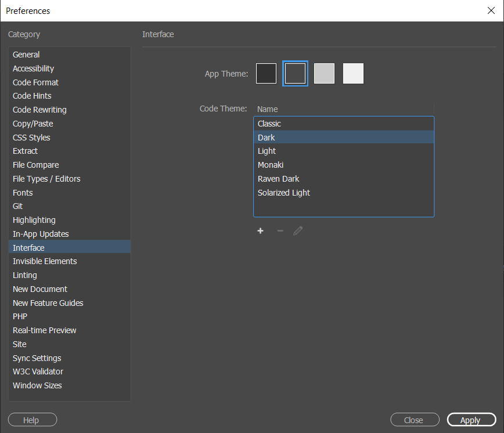Image resolution: width=504 pixels, height=433 pixels.
Task: Select the currently highlighted App Theme swatch
Action: [295, 73]
